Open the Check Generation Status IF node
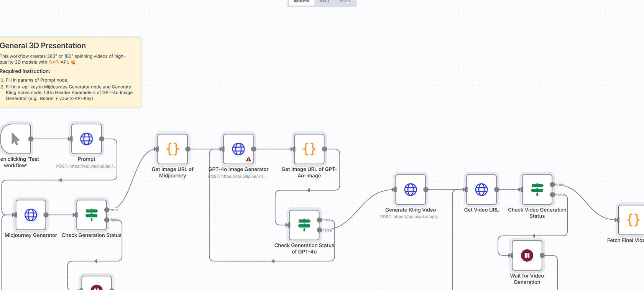This screenshot has width=644, height=290. coord(91,215)
